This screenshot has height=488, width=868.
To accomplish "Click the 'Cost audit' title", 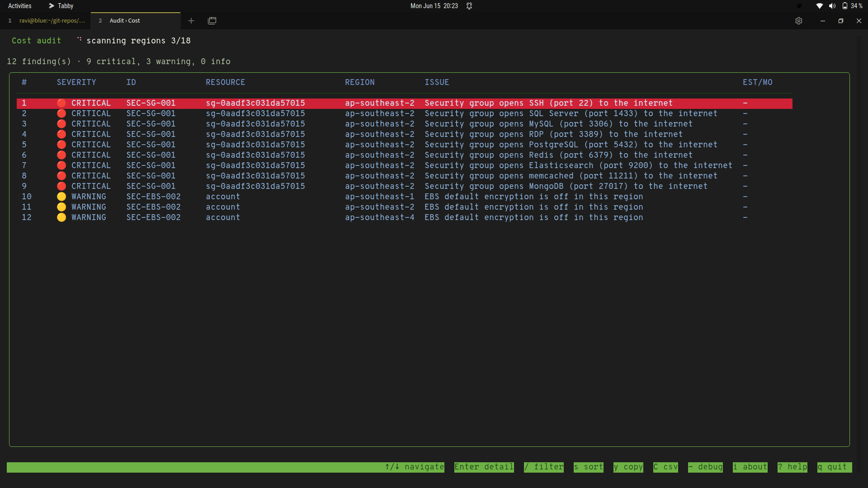I will (x=36, y=41).
